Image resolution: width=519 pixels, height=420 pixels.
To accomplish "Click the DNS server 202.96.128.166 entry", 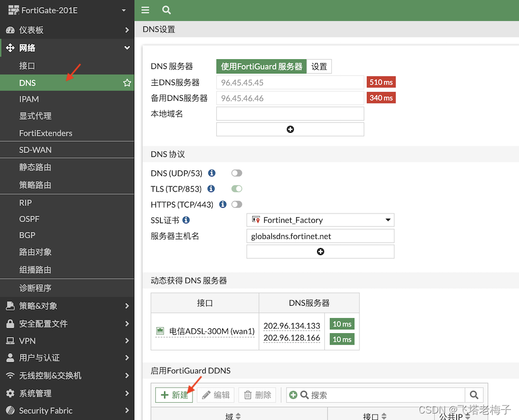I will click(292, 338).
